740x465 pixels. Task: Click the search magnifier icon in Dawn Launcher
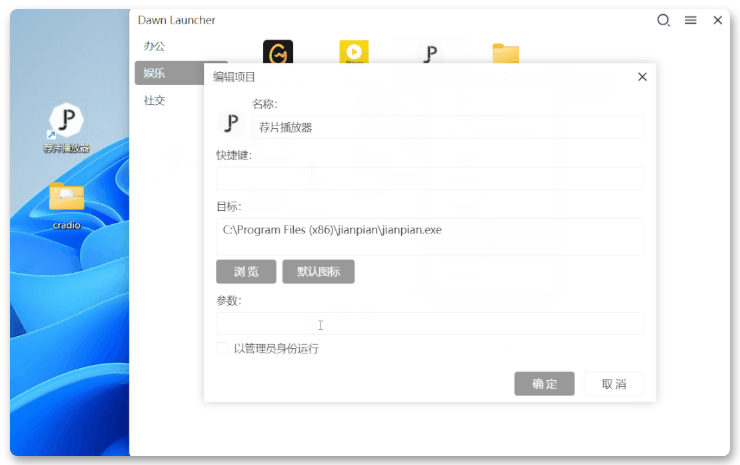(663, 20)
